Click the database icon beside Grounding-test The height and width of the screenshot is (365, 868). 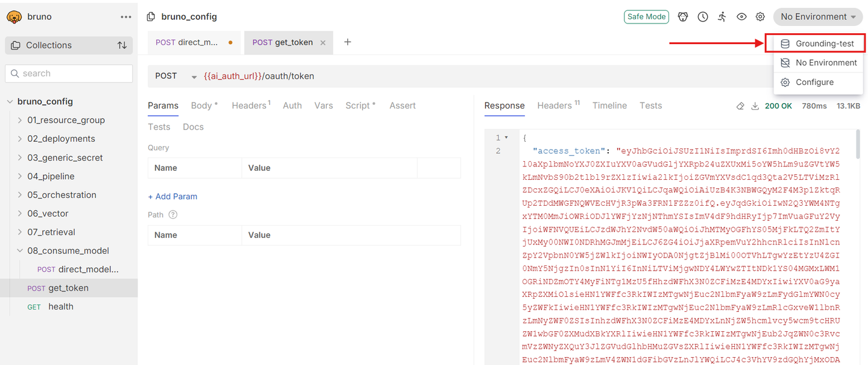[x=785, y=43]
